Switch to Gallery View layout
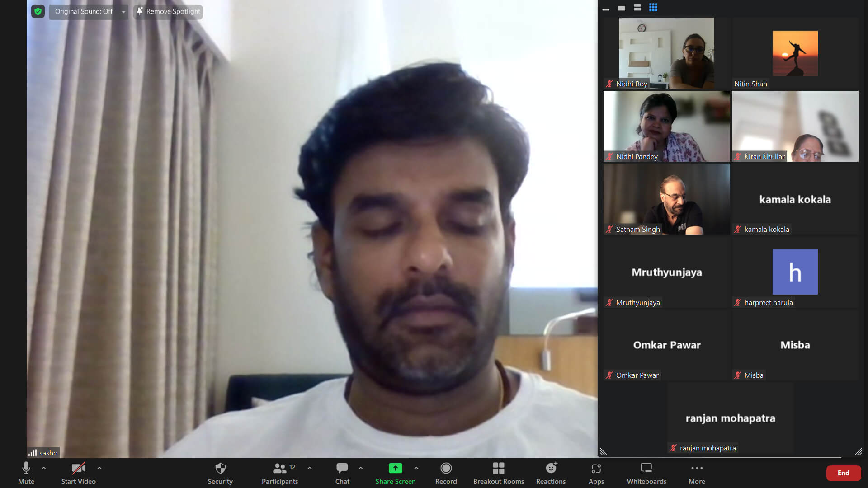 coord(653,8)
